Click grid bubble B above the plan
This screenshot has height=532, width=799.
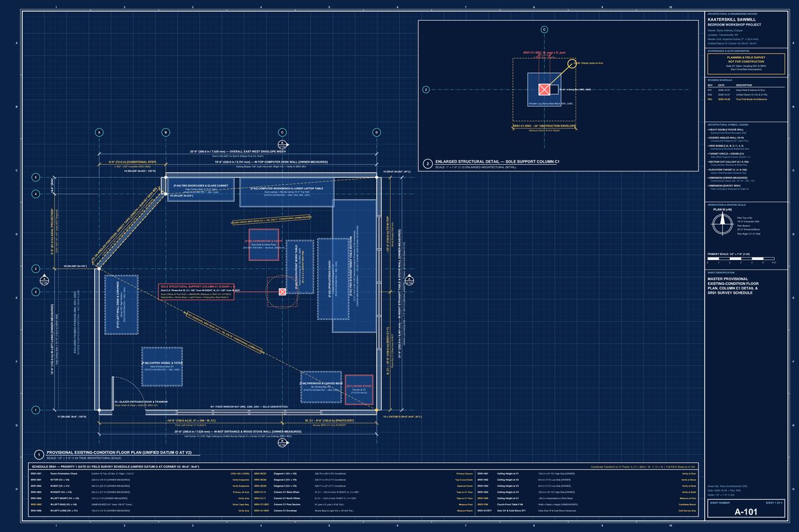[165, 132]
